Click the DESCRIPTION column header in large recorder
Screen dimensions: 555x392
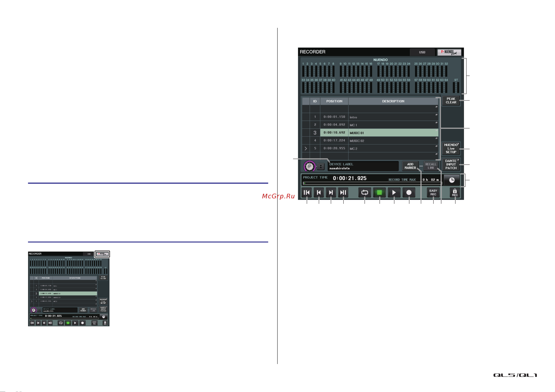393,101
